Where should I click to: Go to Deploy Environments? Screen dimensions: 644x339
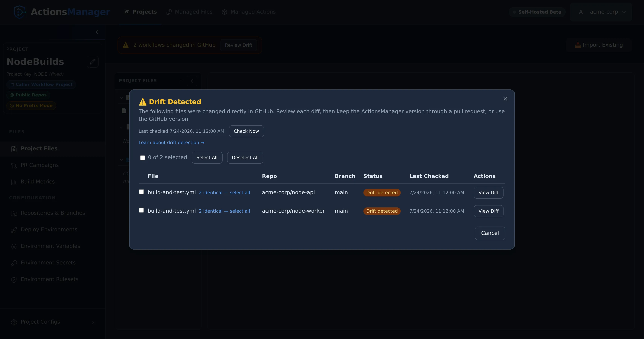click(53, 230)
